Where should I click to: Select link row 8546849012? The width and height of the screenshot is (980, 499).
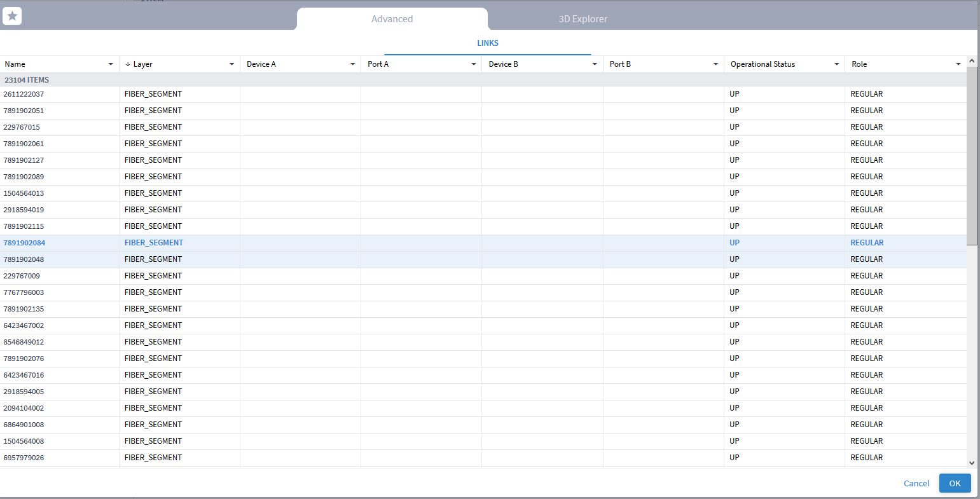tap(483, 342)
